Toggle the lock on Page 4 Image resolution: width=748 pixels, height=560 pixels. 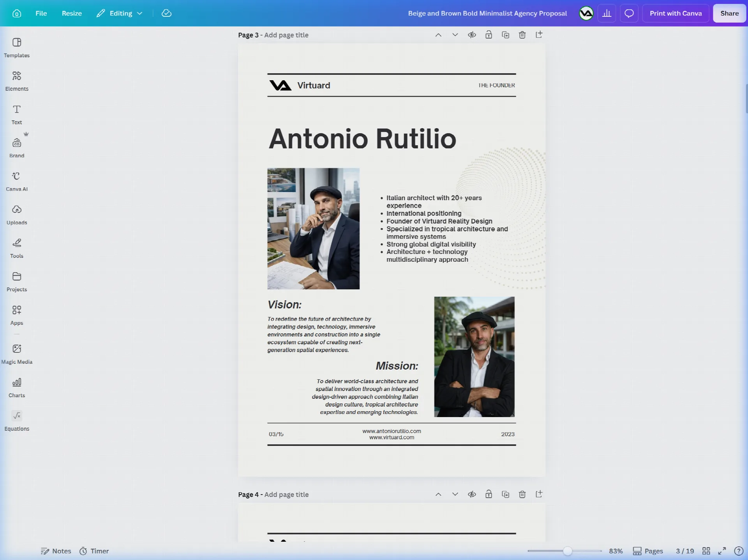pyautogui.click(x=489, y=494)
